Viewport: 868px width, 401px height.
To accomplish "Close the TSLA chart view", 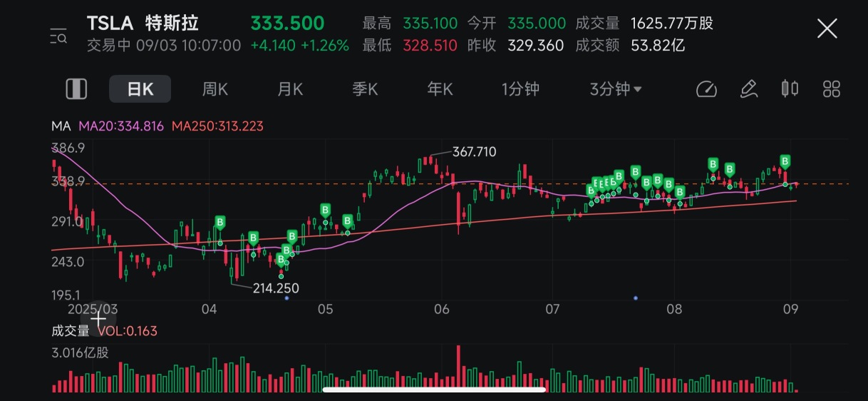I will click(x=827, y=29).
